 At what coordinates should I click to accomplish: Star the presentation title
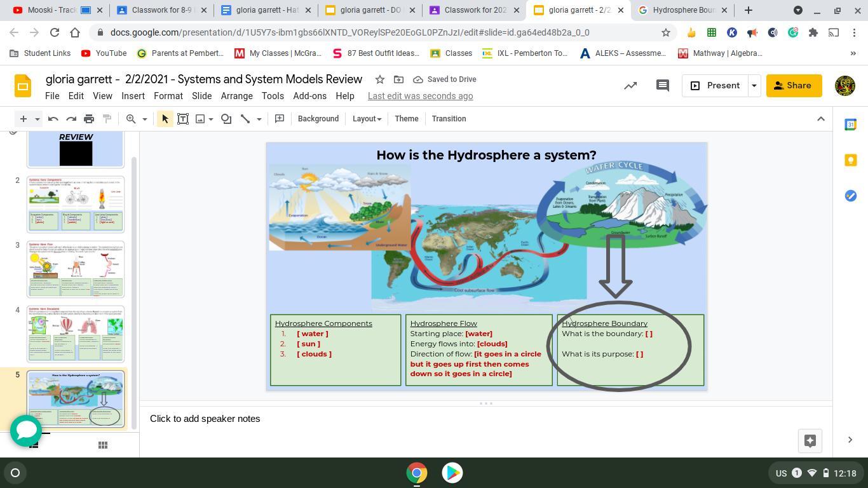[x=379, y=79]
